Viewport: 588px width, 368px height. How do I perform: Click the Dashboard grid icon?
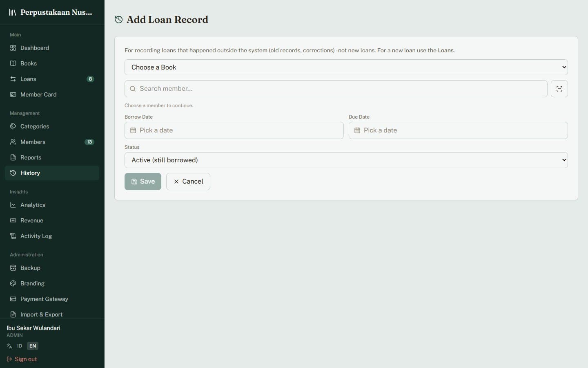(x=13, y=48)
